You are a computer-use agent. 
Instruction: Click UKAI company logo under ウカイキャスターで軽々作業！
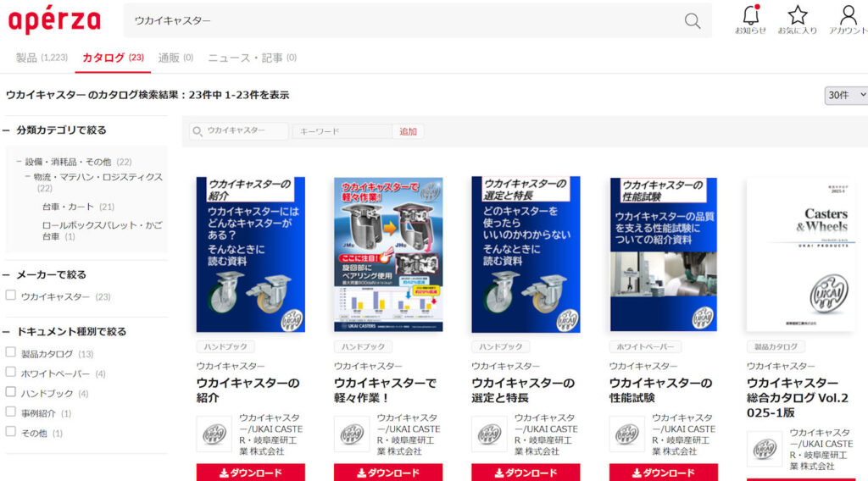(352, 434)
